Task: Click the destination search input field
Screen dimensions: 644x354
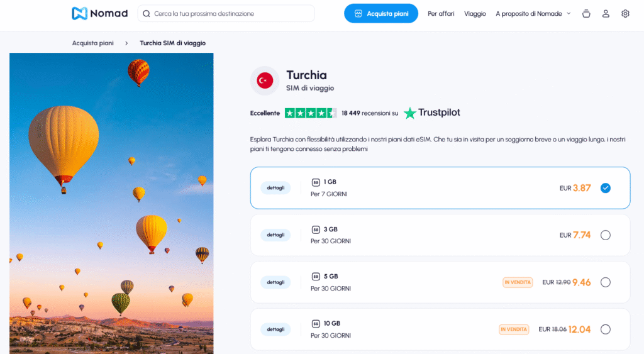Action: tap(230, 13)
